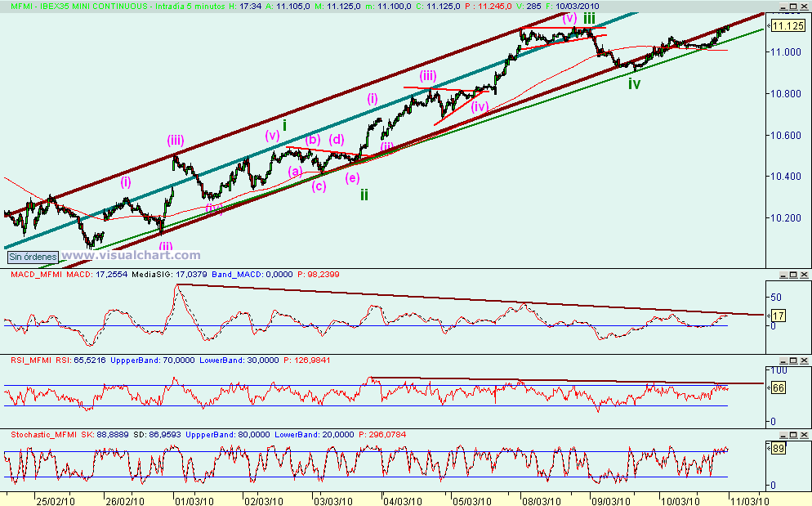The height and width of the screenshot is (506, 812).
Task: Select the green 'ii' wave label
Action: point(364,195)
